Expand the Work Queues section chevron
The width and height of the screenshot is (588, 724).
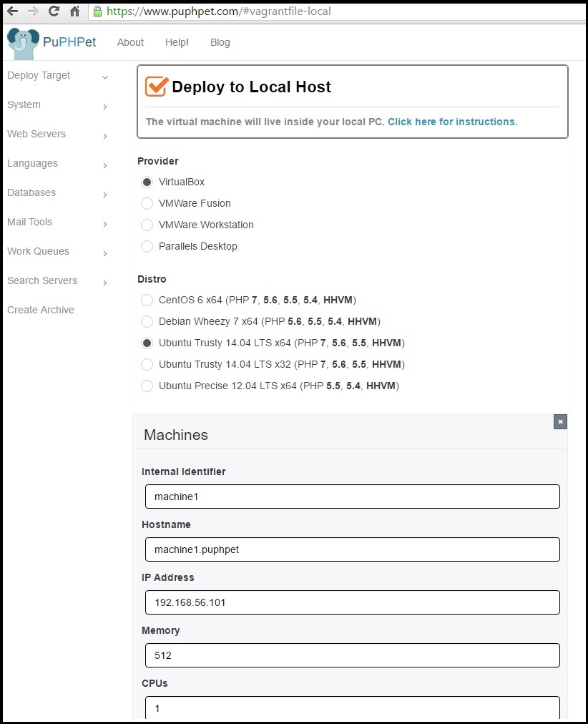(x=105, y=253)
